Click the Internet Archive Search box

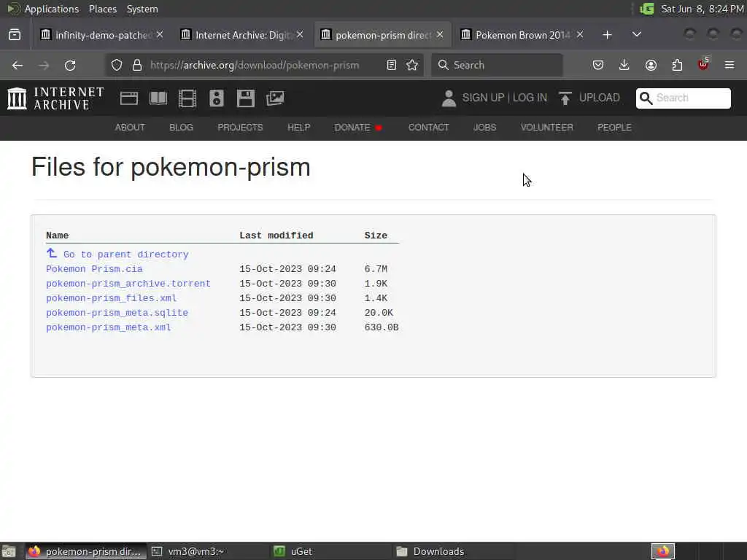coord(683,98)
